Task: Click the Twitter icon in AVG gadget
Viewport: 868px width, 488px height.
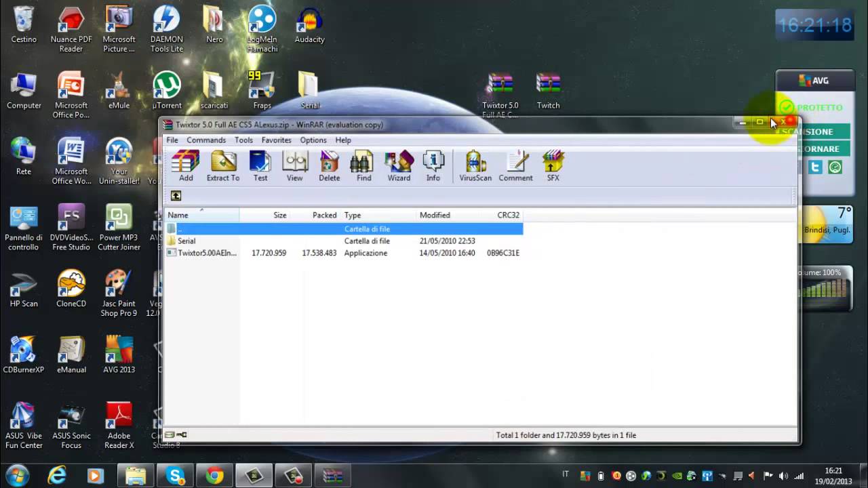Action: [815, 167]
